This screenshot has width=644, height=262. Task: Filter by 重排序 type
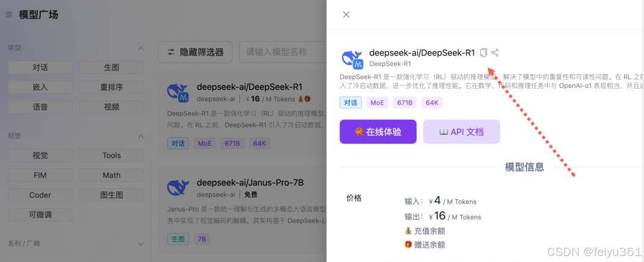112,87
